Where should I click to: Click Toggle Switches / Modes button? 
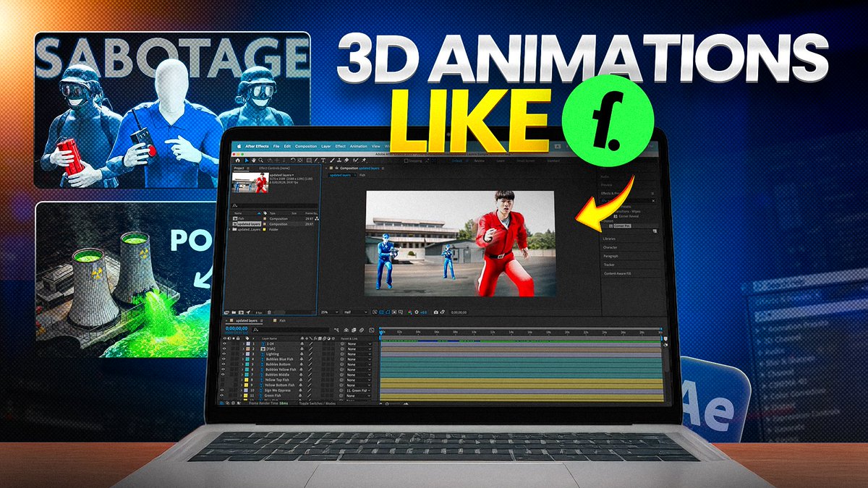tap(318, 403)
